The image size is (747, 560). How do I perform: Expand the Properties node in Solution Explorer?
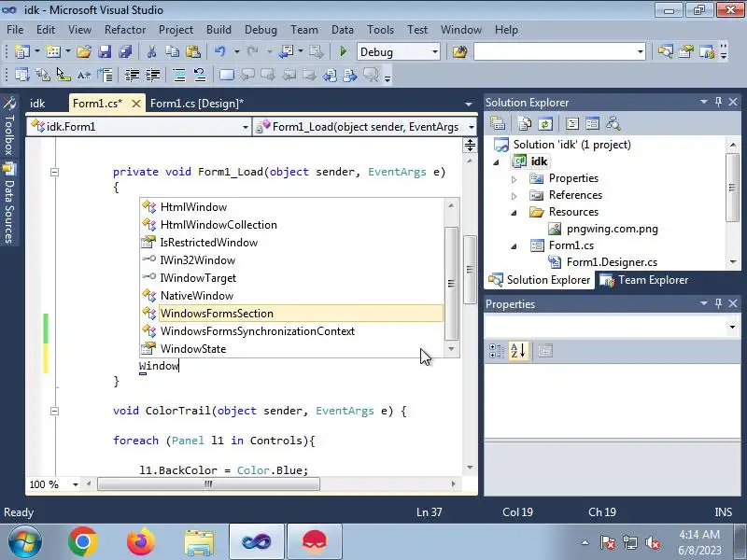click(x=514, y=179)
